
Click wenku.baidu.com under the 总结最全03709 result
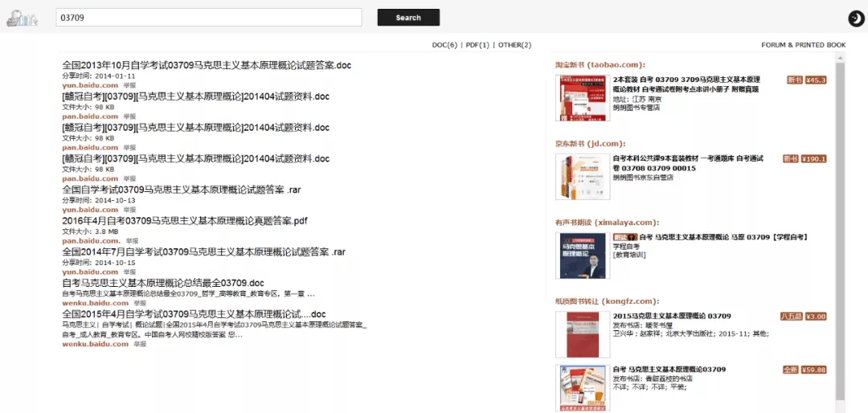[95, 303]
